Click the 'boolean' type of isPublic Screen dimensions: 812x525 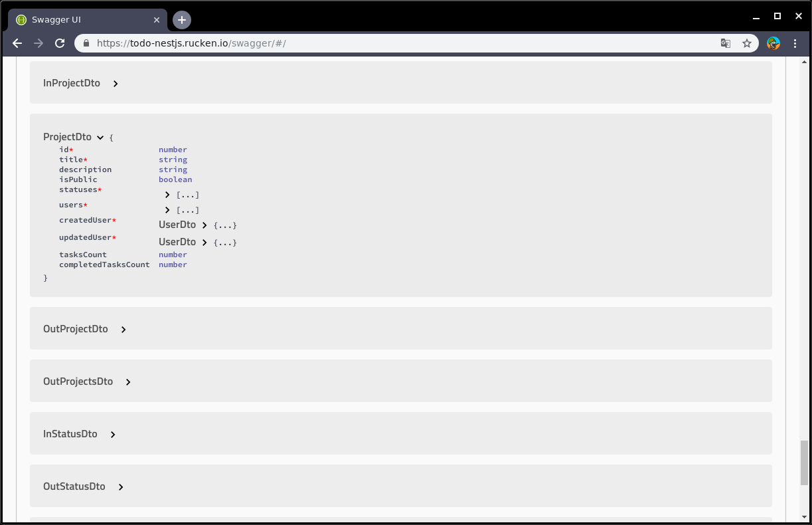point(175,179)
